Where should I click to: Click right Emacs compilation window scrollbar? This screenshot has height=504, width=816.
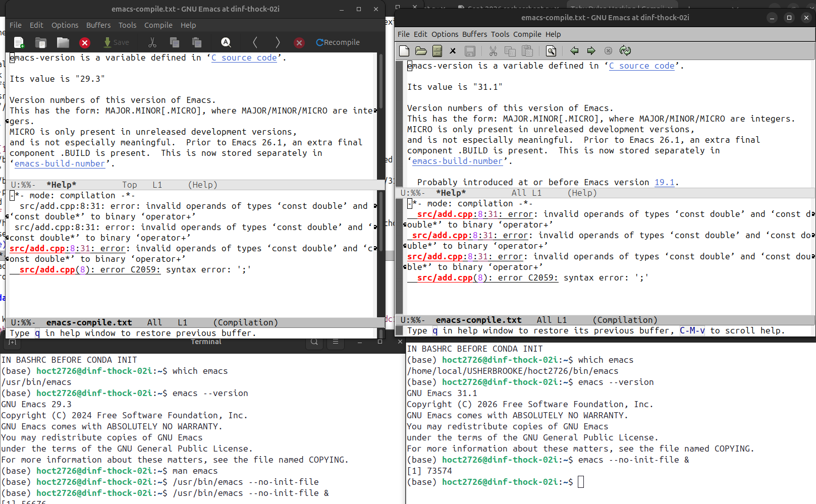coord(399,256)
